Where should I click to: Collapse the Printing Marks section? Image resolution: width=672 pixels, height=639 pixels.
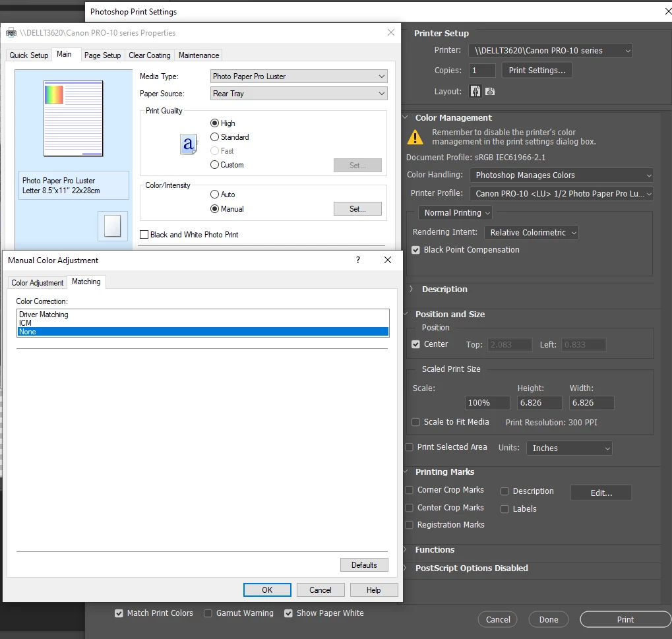[406, 472]
